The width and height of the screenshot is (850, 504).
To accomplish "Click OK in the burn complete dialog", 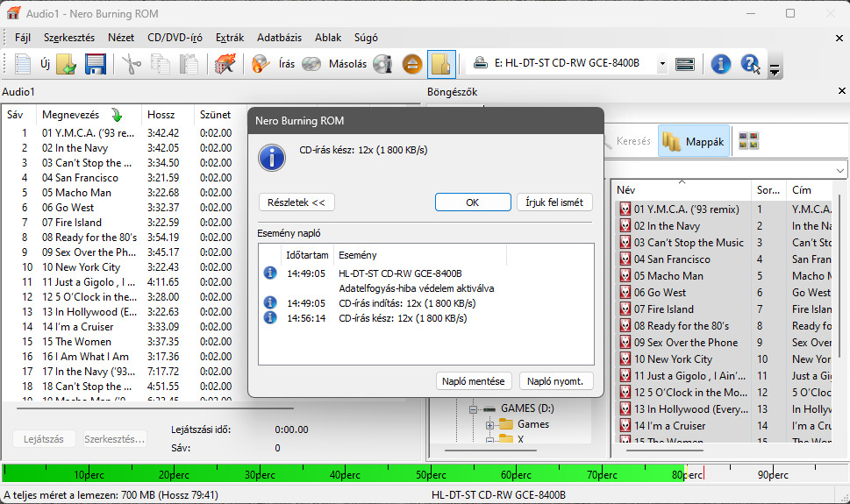I will (473, 202).
